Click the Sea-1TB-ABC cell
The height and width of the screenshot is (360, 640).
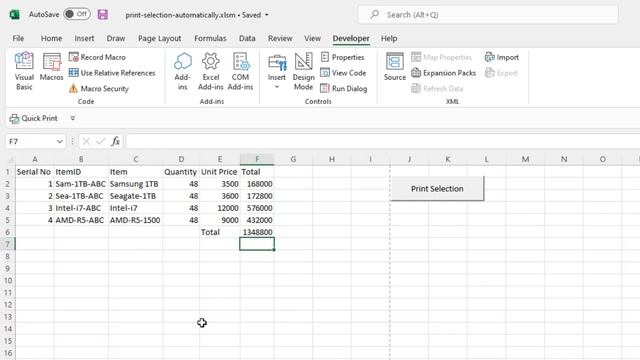[81, 196]
